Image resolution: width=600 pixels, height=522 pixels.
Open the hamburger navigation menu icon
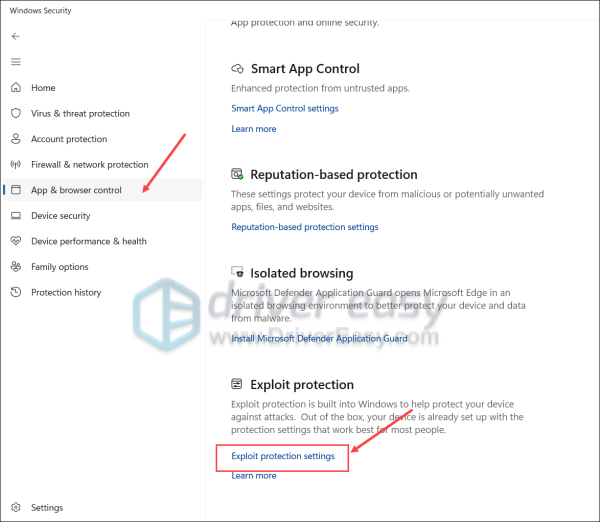[x=16, y=62]
